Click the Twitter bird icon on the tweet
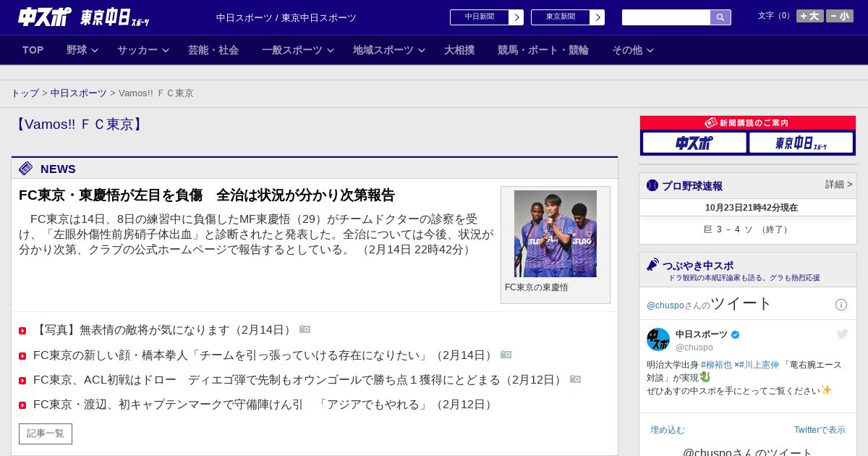Viewport: 868px width, 456px height. pyautogui.click(x=842, y=334)
